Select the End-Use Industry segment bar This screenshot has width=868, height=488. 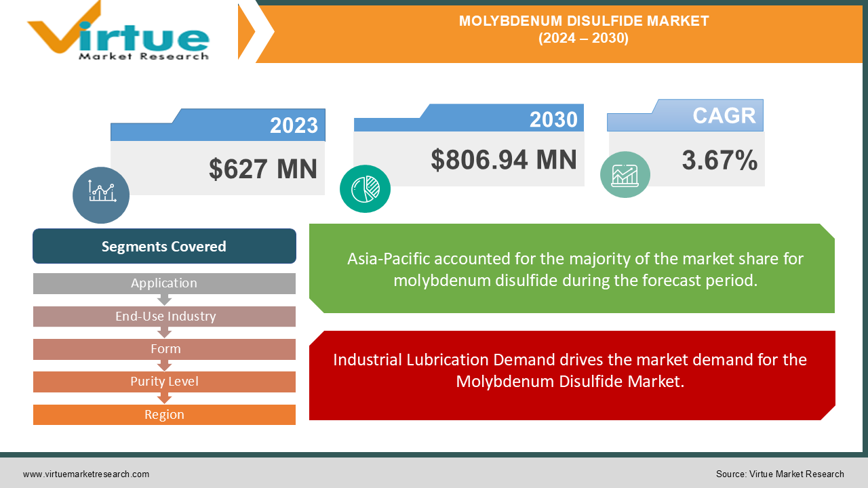tap(164, 317)
